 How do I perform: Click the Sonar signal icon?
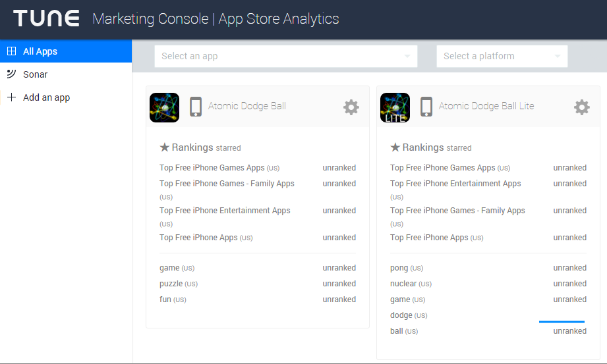point(11,74)
